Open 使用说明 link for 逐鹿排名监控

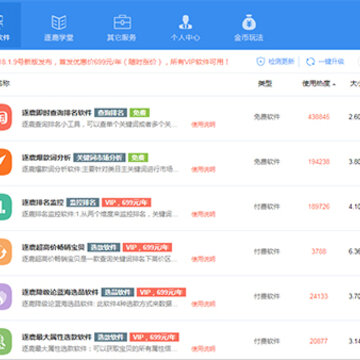pyautogui.click(x=203, y=214)
